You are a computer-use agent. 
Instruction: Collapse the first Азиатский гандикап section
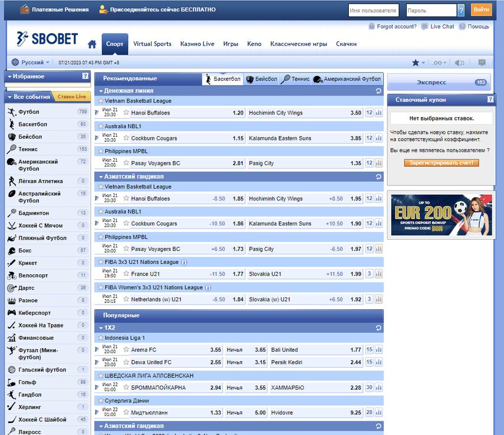point(101,176)
